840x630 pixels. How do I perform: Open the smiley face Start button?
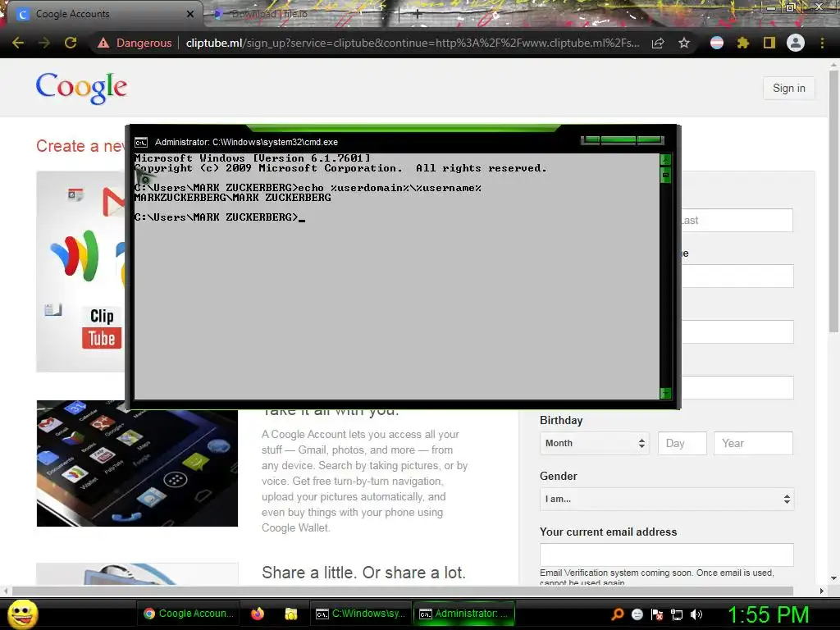point(22,614)
